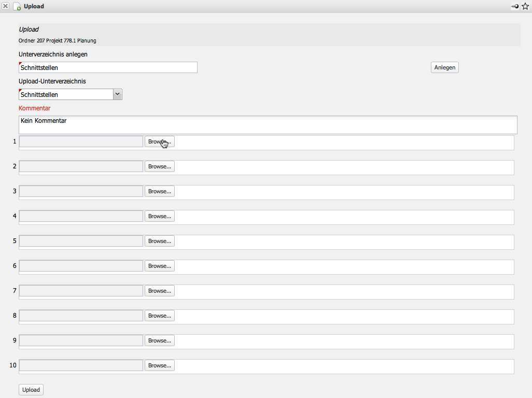Image resolution: width=532 pixels, height=398 pixels.
Task: Click the file path field in row 4
Action: [x=81, y=216]
